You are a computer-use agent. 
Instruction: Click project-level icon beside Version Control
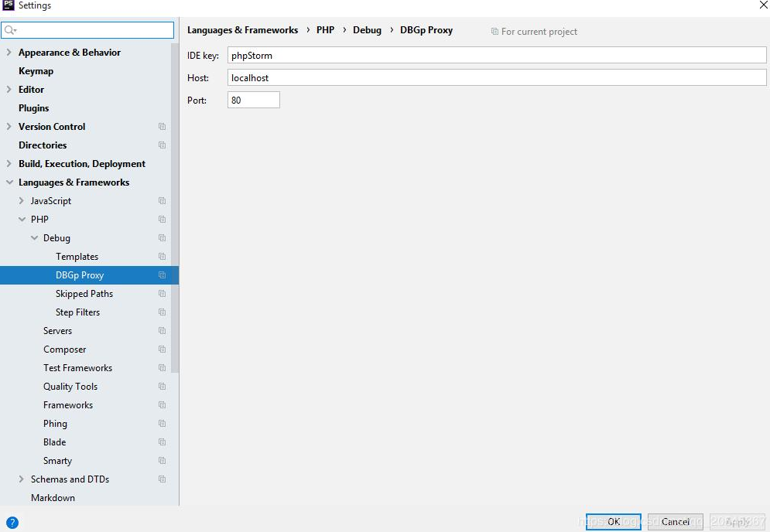[162, 127]
